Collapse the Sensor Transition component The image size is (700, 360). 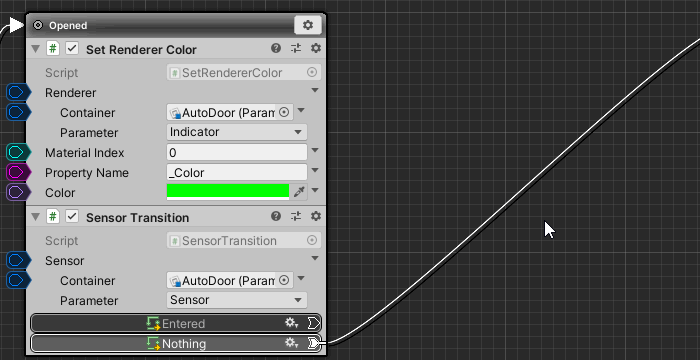pyautogui.click(x=36, y=217)
